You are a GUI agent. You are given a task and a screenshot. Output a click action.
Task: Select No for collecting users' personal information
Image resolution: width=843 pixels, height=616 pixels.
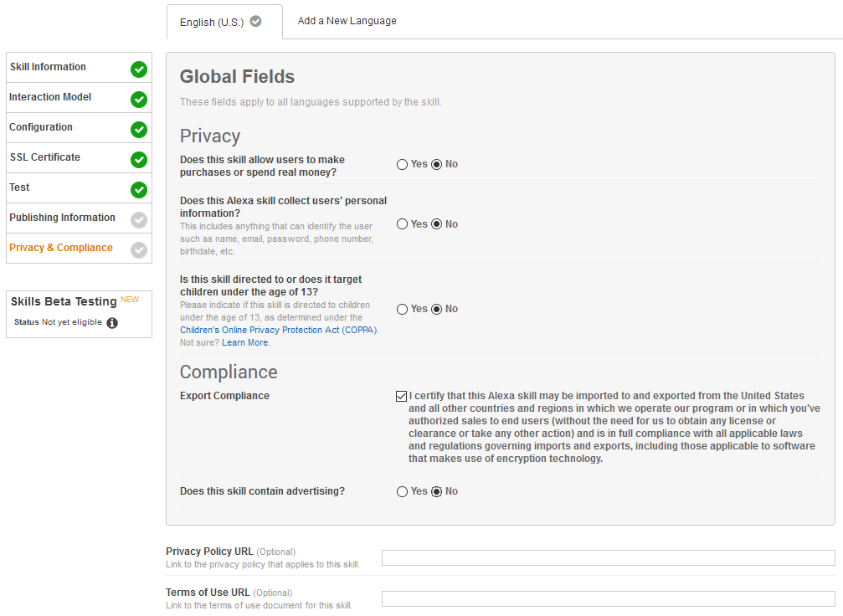(436, 224)
